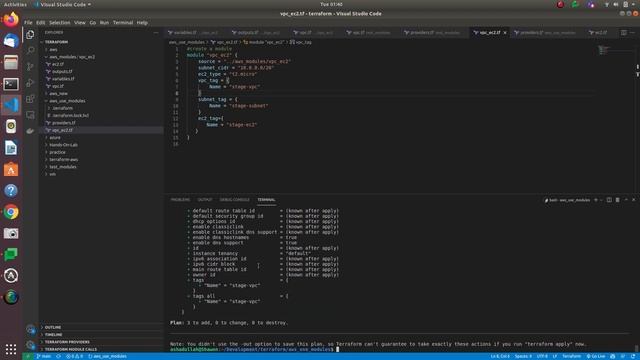The width and height of the screenshot is (640, 360).
Task: Open the File menu
Action: 28,22
